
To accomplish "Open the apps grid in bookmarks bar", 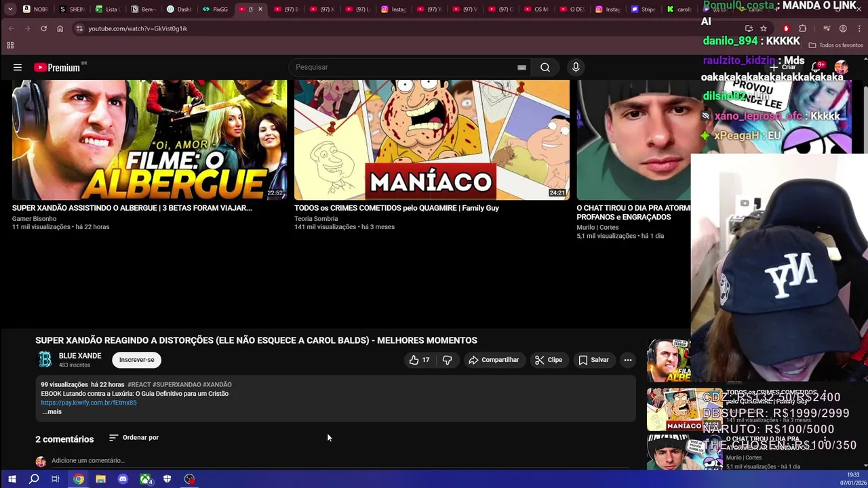I will pos(10,45).
